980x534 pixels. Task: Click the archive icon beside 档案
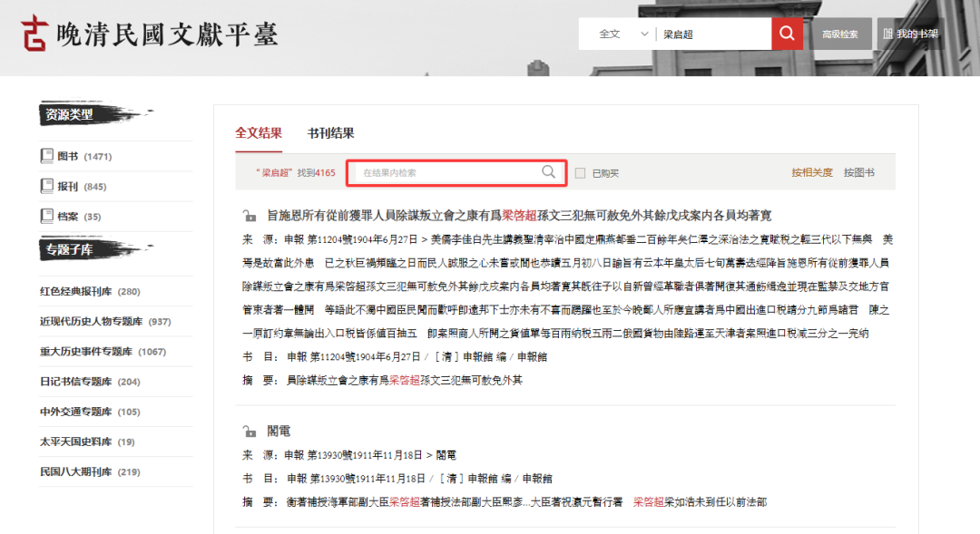(47, 216)
